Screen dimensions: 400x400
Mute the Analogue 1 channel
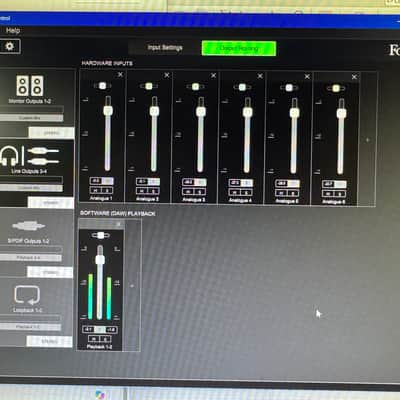[96, 190]
